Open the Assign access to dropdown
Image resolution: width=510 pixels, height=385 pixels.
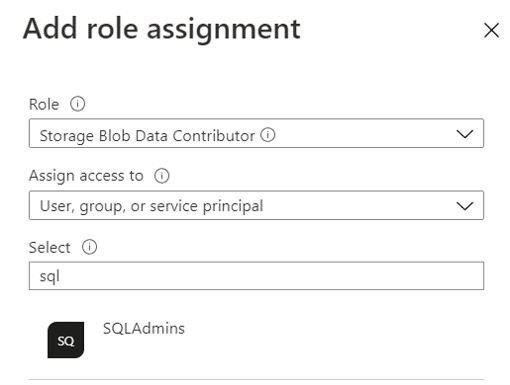(256, 205)
